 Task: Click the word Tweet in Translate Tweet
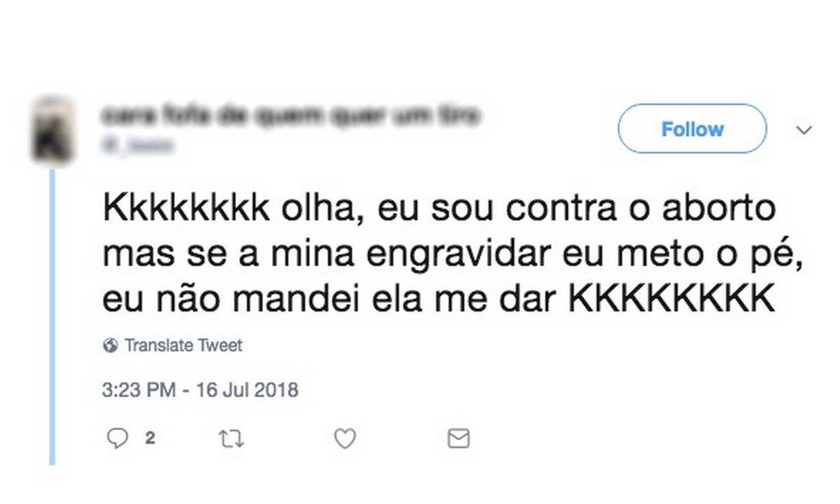(220, 346)
